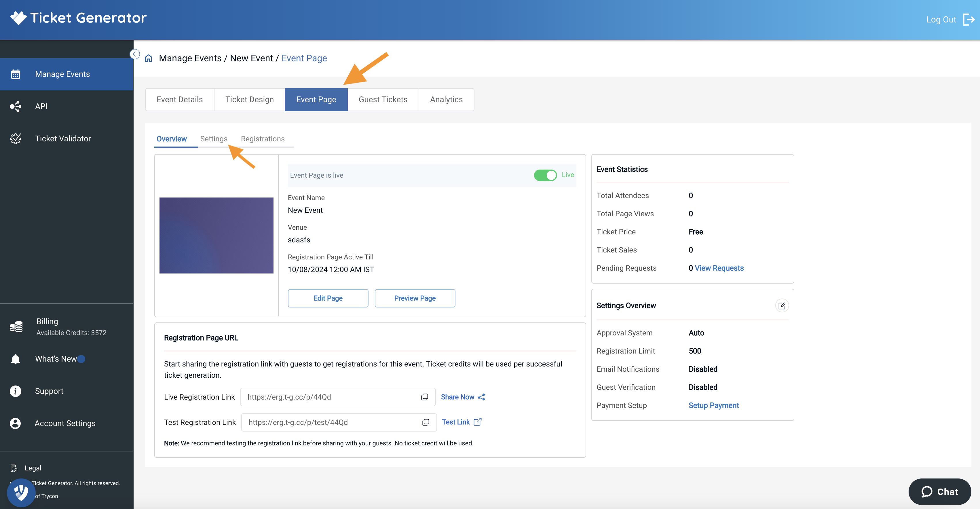Open What's New notifications bell

(x=16, y=359)
